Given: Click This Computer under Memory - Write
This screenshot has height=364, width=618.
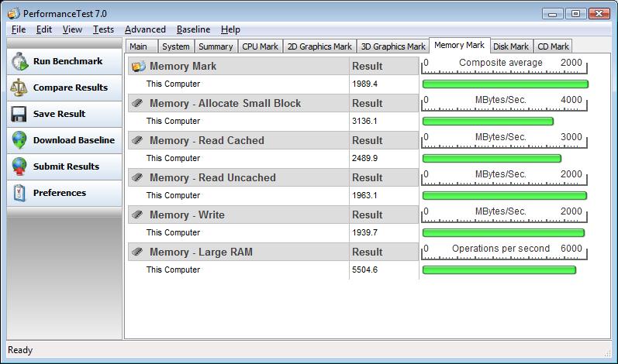Looking at the screenshot, I should [173, 232].
